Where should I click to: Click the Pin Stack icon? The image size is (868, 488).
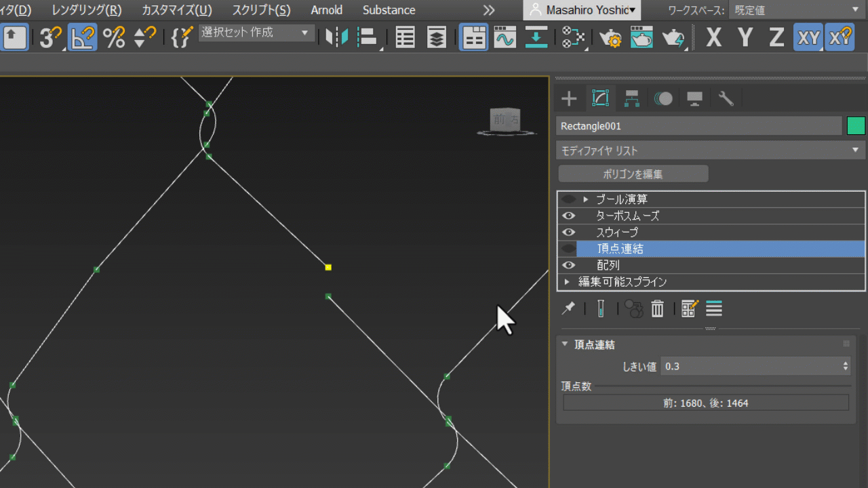tap(568, 309)
